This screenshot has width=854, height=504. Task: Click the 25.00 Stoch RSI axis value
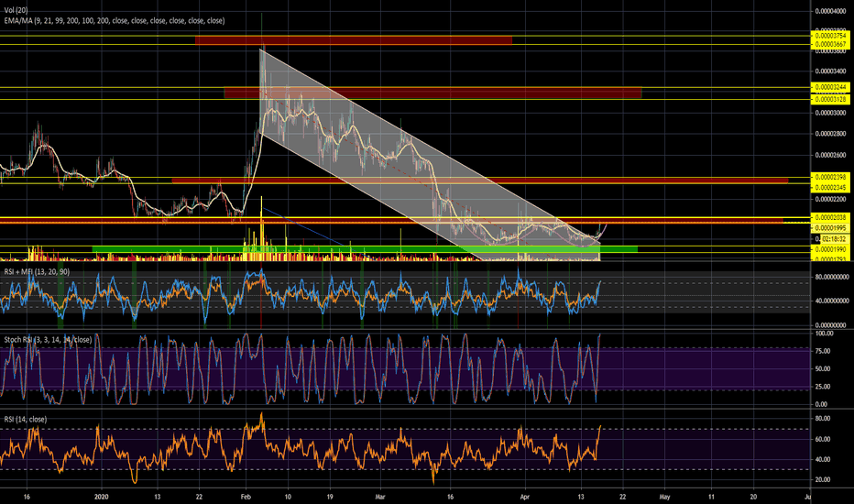coord(823,387)
